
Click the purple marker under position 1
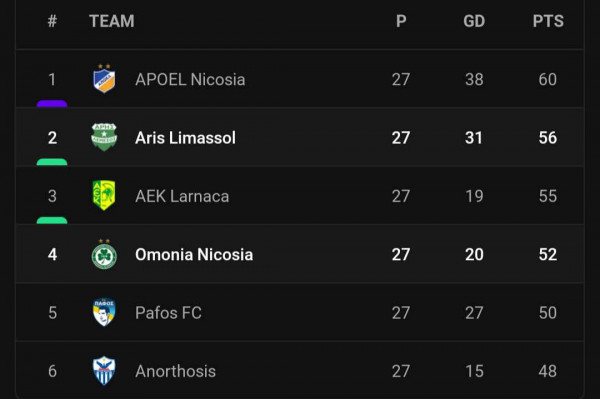click(52, 103)
